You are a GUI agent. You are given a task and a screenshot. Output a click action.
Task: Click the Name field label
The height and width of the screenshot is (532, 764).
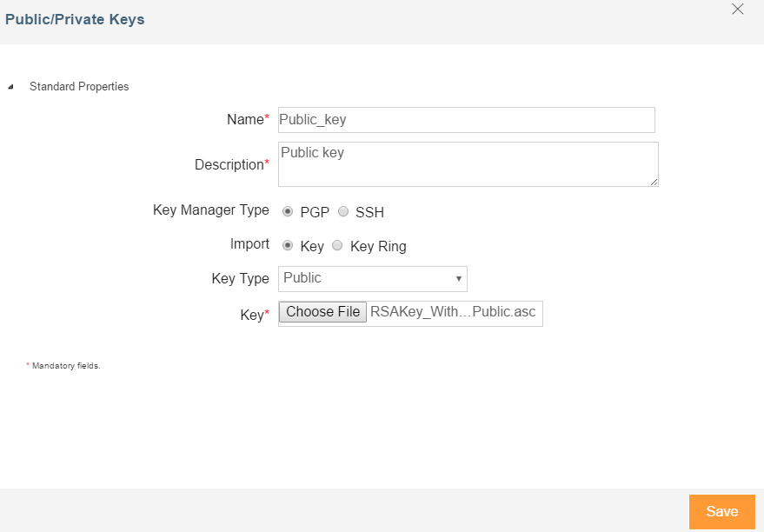click(244, 120)
